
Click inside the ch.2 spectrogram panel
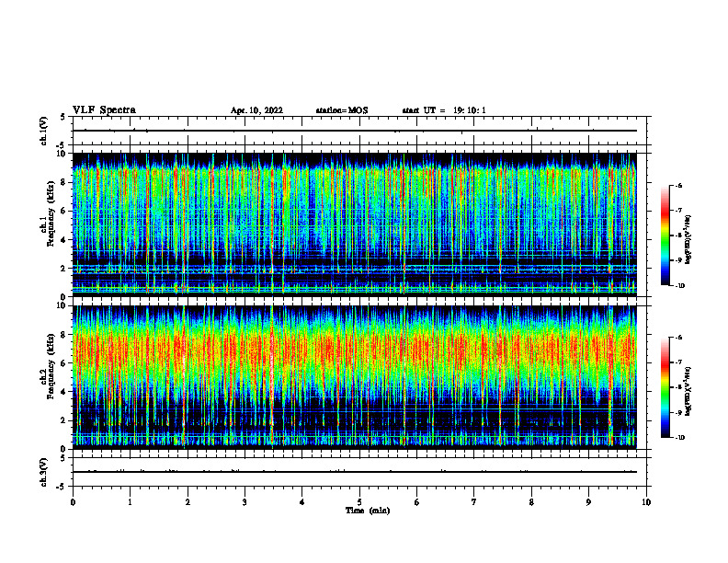(355, 377)
